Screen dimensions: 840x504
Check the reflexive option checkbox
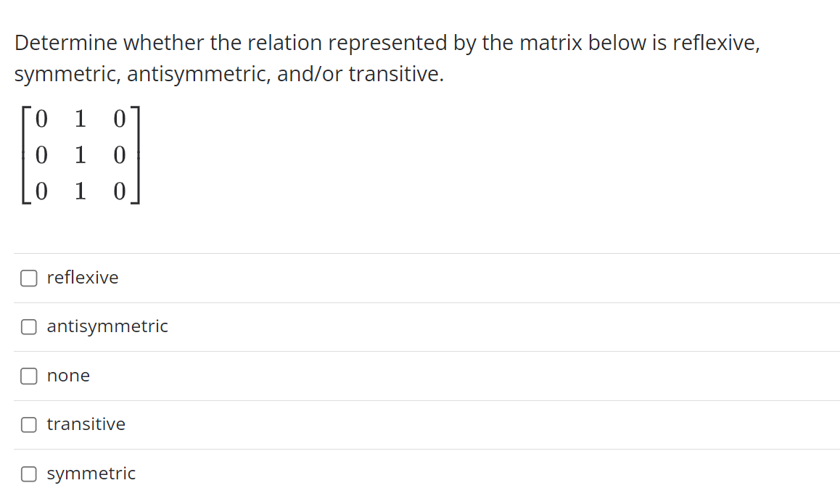point(28,278)
